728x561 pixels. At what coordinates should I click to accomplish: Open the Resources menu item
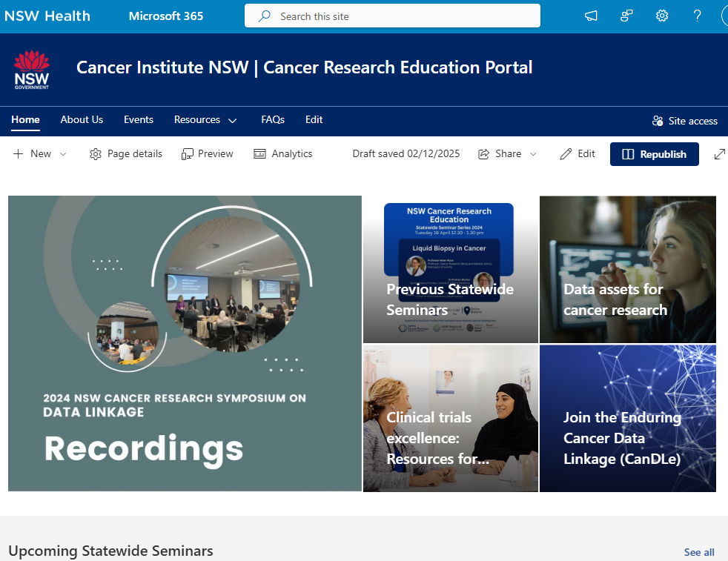[x=197, y=120]
